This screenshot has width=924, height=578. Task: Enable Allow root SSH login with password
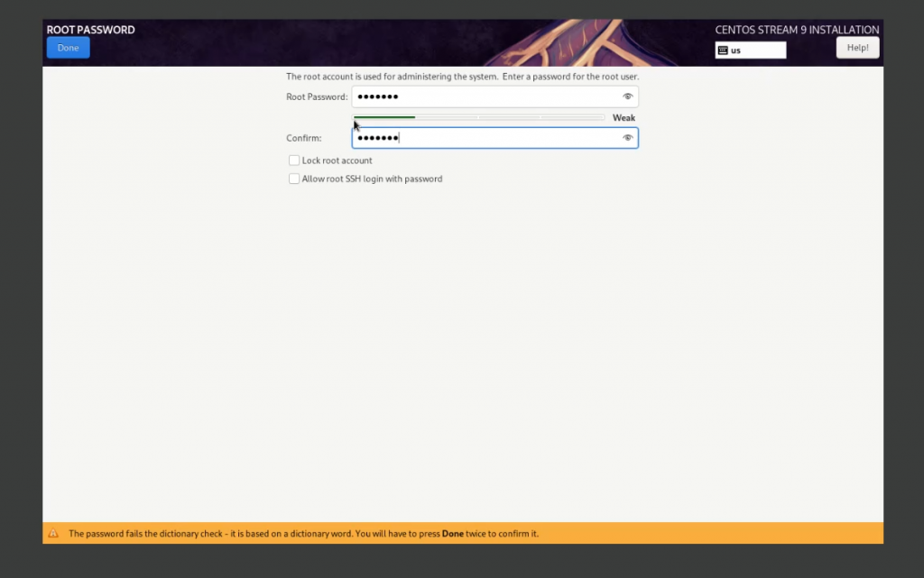point(294,179)
